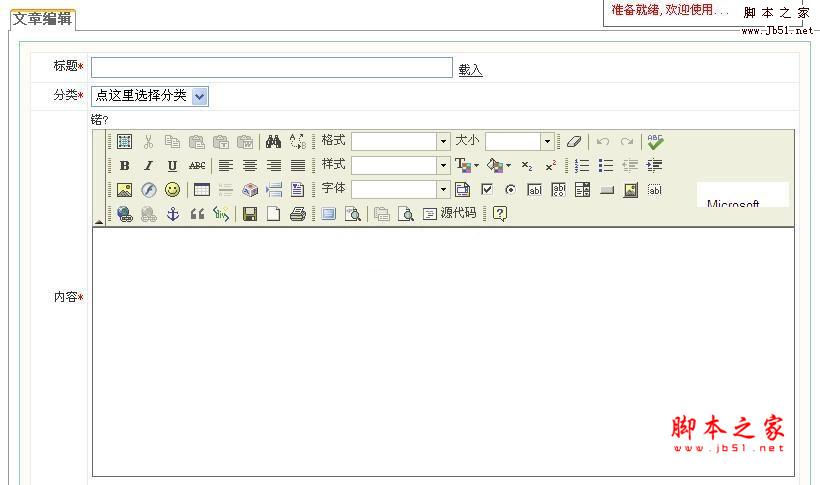Click the anchor icon in toolbar

pyautogui.click(x=172, y=214)
